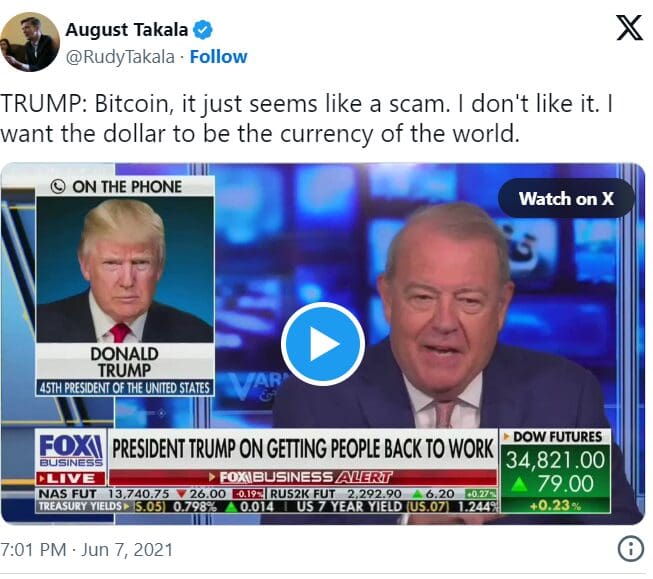
Task: Click the blue verified badge
Action: pos(203,30)
